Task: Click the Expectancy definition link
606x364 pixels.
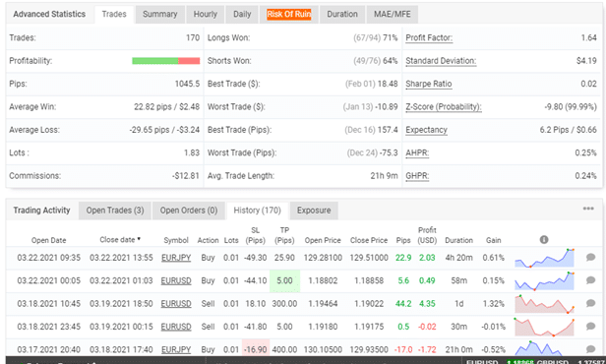Action: point(426,130)
